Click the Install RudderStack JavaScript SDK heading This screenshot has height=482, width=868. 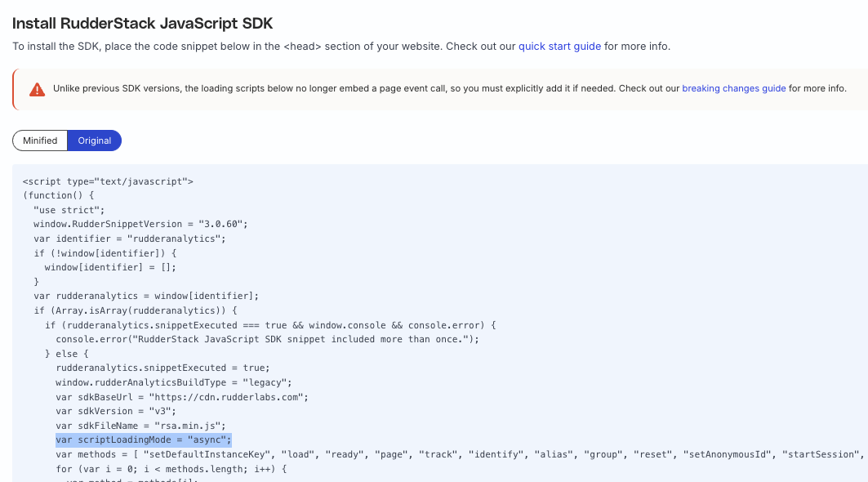point(143,23)
